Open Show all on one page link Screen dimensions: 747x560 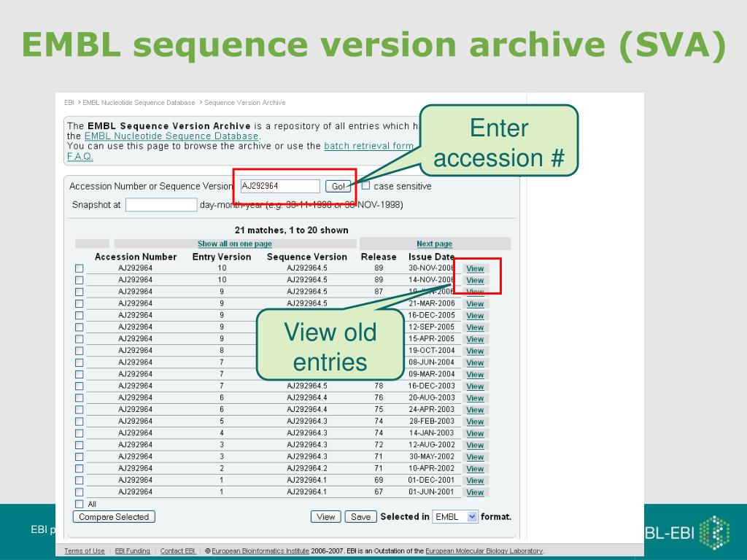click(x=234, y=244)
